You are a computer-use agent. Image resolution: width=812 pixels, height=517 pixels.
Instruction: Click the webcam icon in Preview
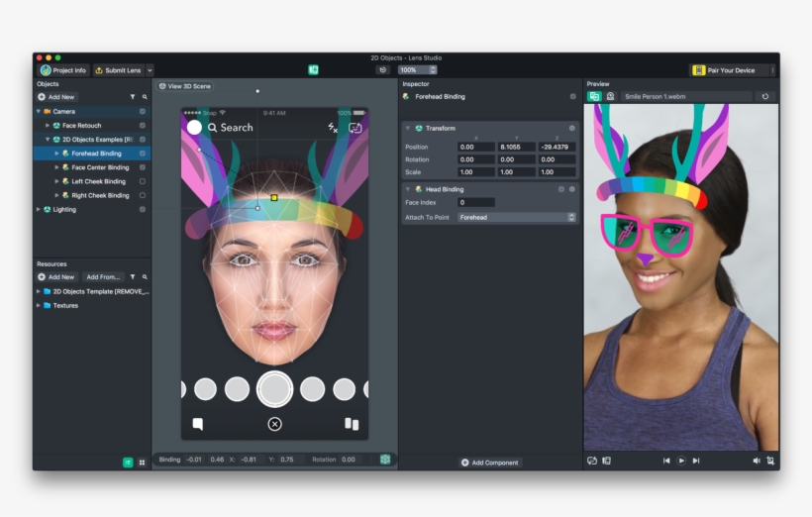click(x=611, y=96)
